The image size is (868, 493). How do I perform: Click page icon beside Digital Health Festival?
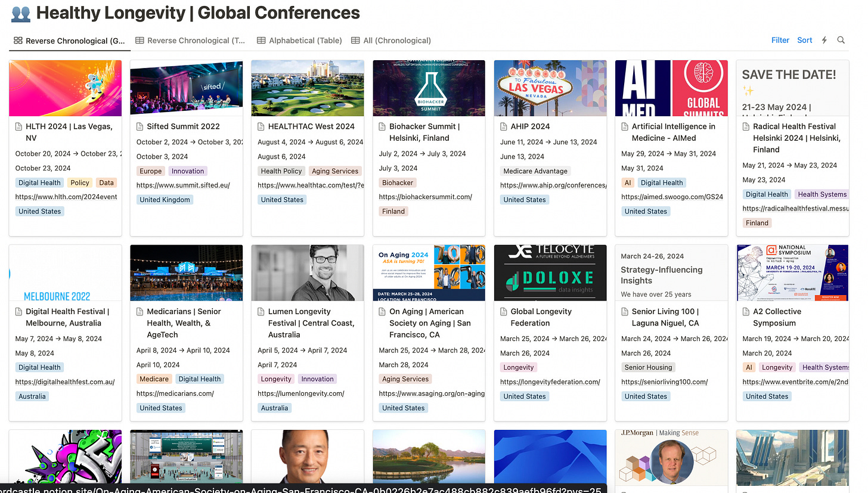(19, 311)
